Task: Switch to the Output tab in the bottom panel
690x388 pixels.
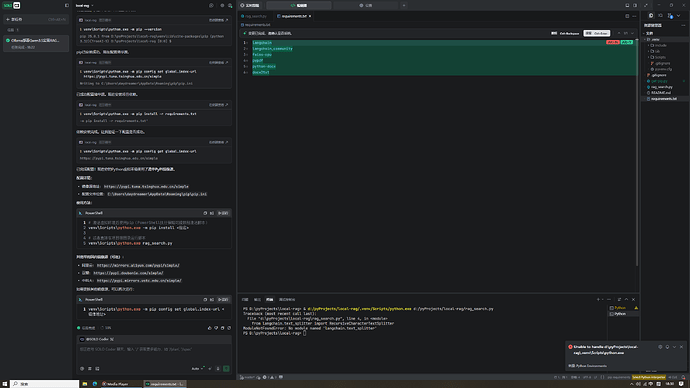Action: [257, 300]
